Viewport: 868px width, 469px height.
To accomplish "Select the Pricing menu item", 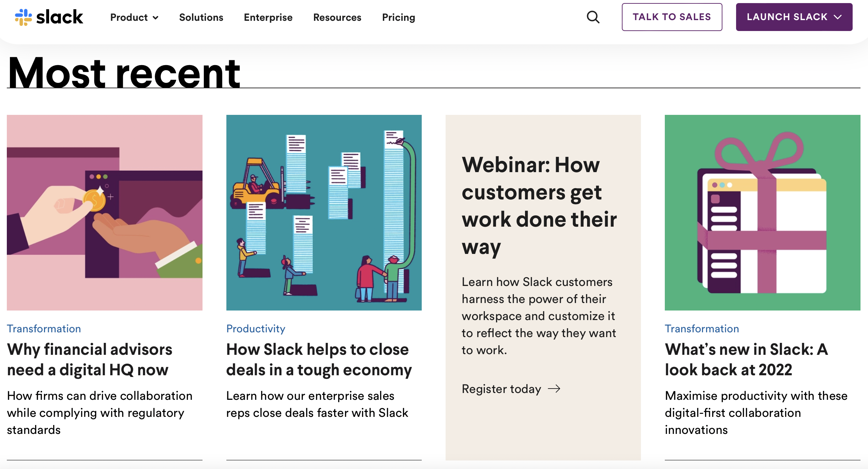I will point(399,16).
